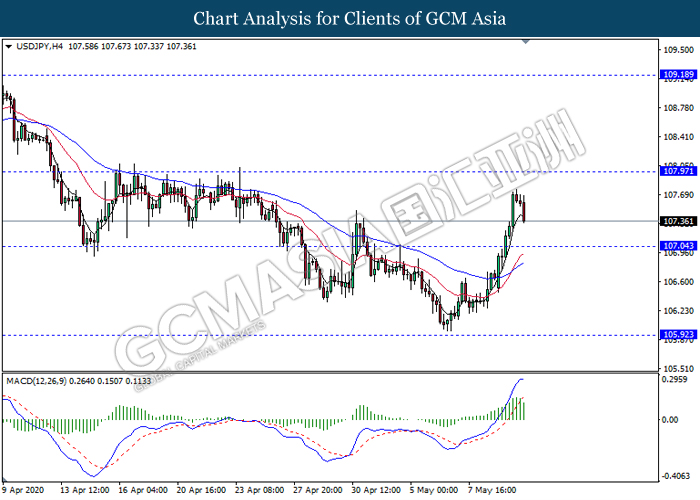This screenshot has height=500, width=700.
Task: Select the 105.923 support level price tag
Action: (677, 336)
